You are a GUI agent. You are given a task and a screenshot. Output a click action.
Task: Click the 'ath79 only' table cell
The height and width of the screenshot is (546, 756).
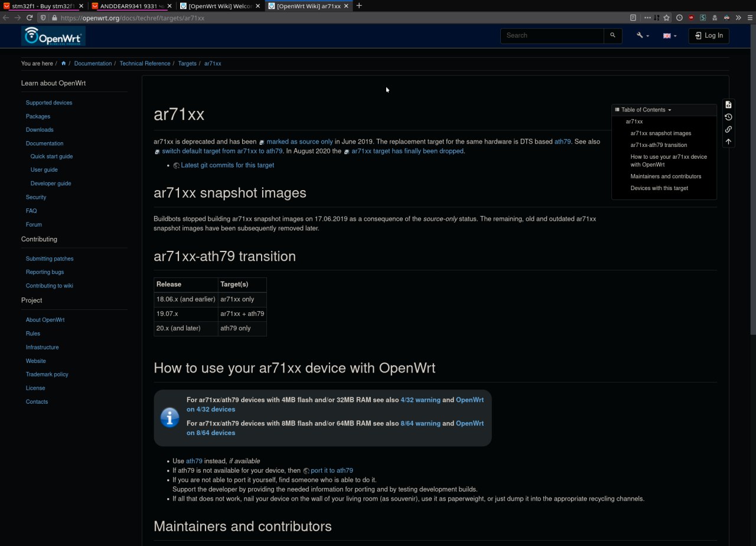coord(242,328)
